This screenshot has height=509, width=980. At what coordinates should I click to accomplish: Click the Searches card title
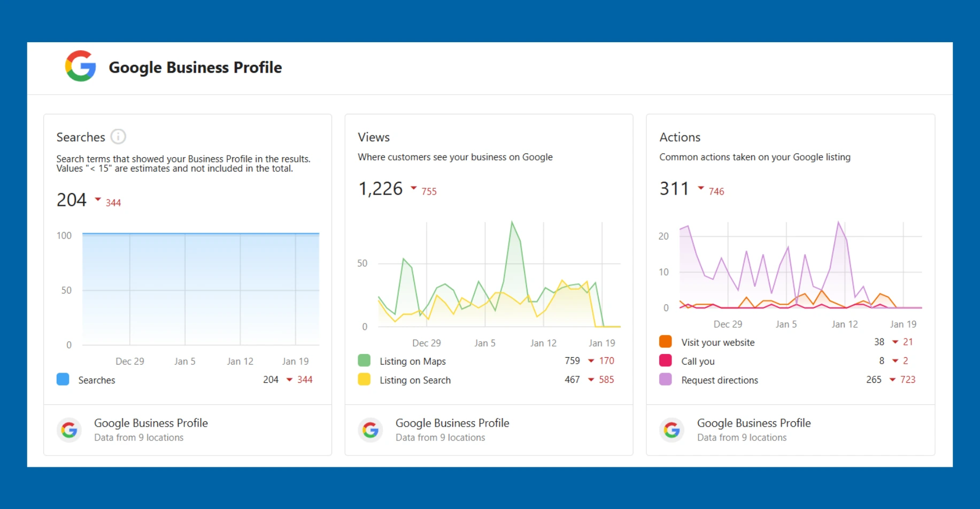click(x=81, y=137)
